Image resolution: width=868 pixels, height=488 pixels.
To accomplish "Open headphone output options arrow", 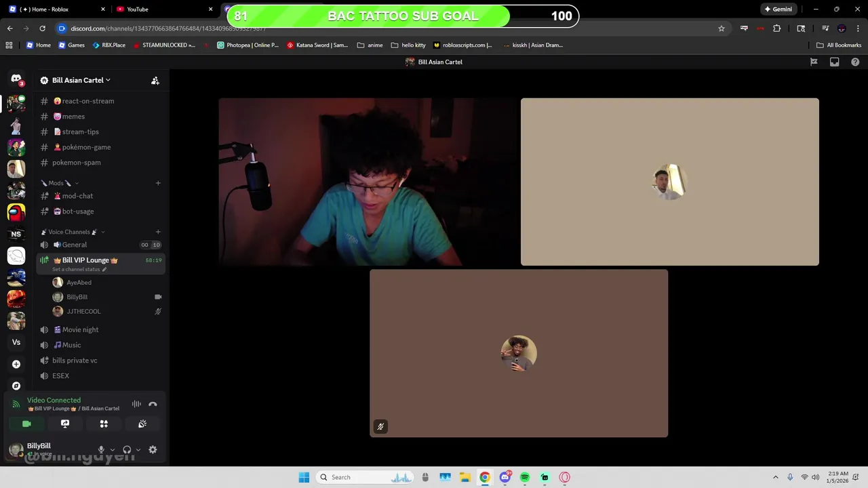I will point(138,449).
